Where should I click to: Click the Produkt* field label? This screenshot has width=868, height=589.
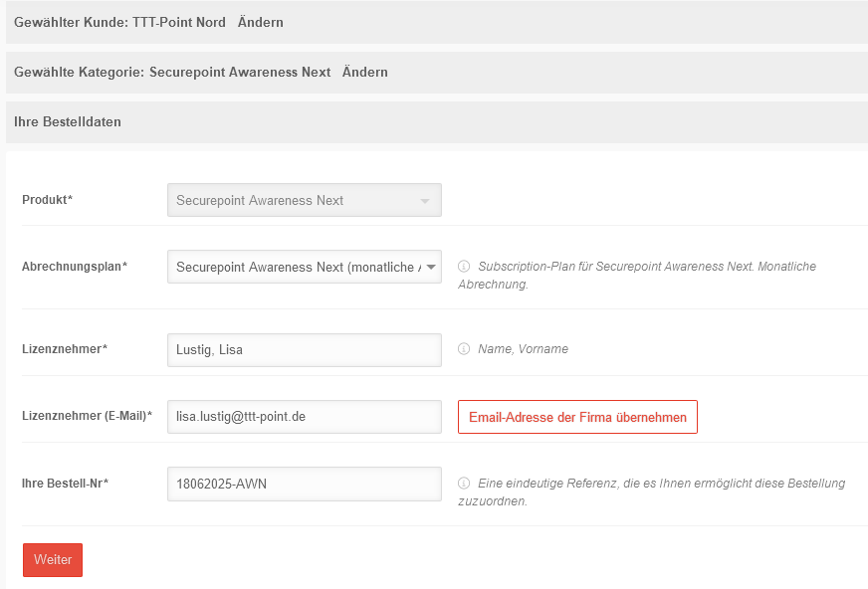[x=47, y=200]
